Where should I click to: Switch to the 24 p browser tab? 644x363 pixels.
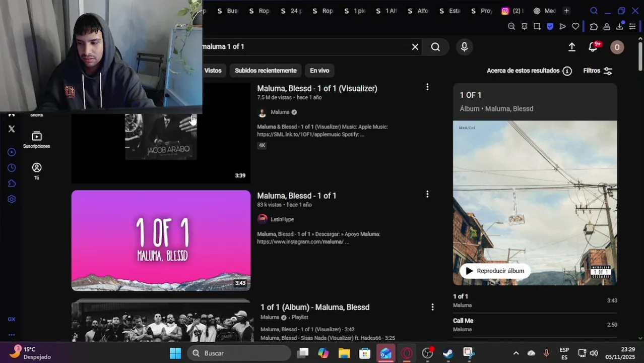click(x=292, y=11)
